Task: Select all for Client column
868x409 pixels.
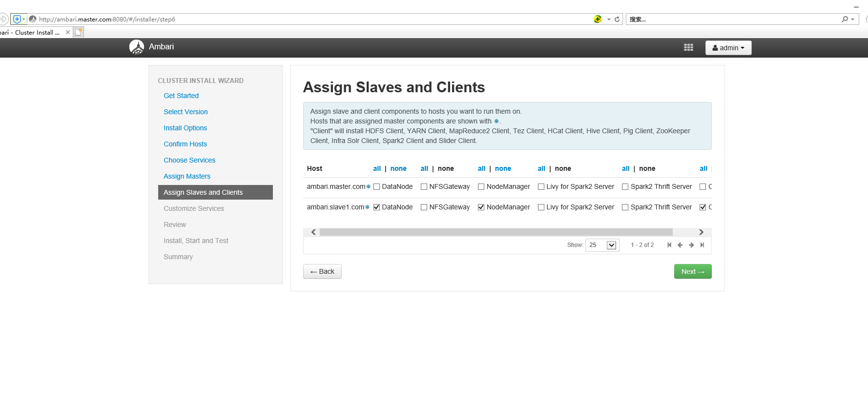Action: point(703,168)
